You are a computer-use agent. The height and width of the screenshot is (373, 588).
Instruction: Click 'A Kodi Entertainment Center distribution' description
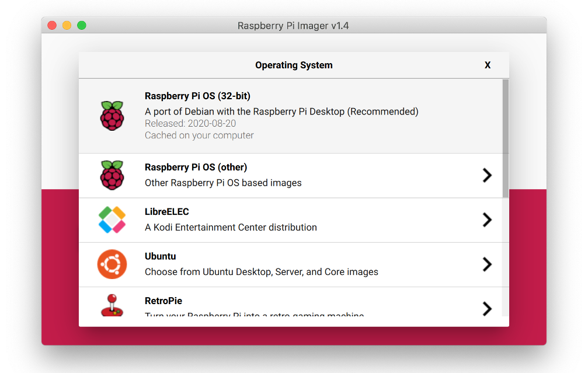click(x=231, y=228)
